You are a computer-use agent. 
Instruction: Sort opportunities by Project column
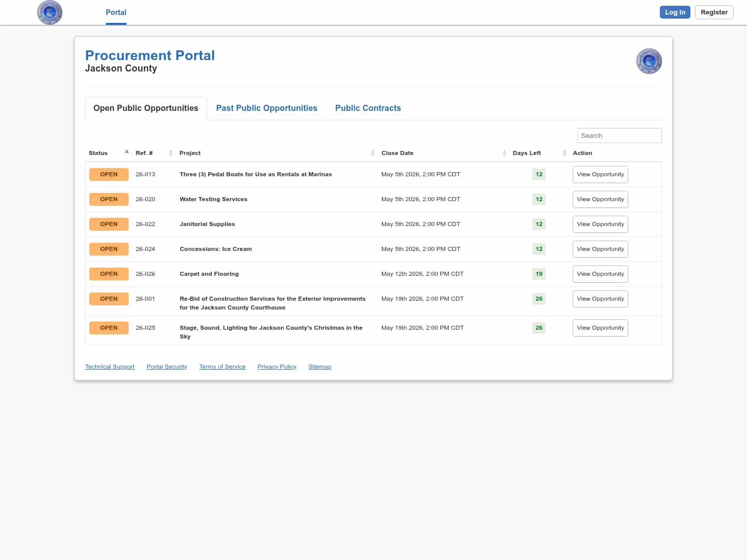click(372, 153)
